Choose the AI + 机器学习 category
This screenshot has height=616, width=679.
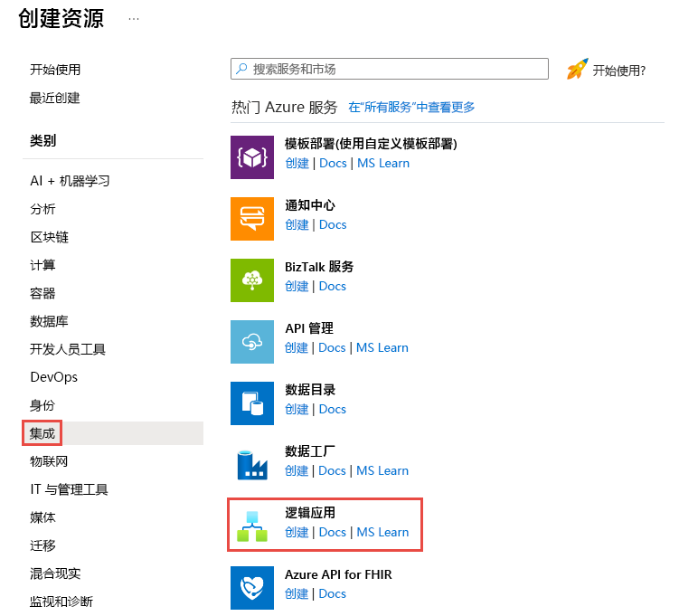[x=70, y=181]
